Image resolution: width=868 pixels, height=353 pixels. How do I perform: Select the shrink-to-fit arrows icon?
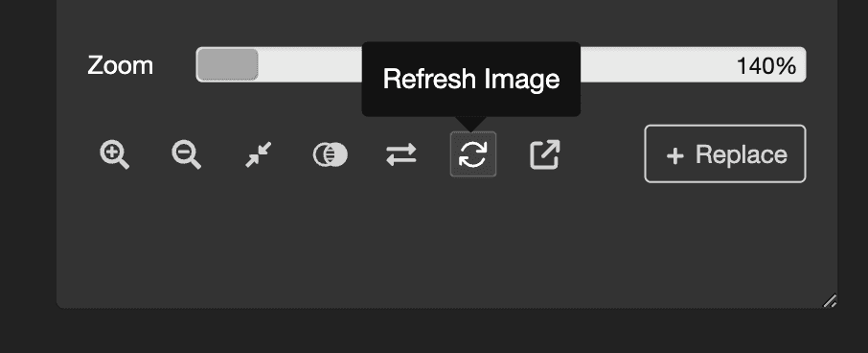258,154
